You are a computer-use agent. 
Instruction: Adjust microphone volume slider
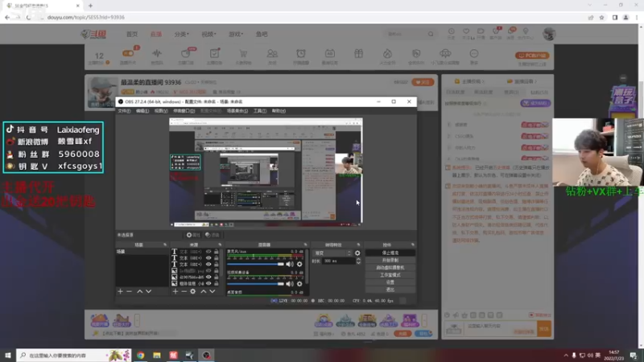255,265
